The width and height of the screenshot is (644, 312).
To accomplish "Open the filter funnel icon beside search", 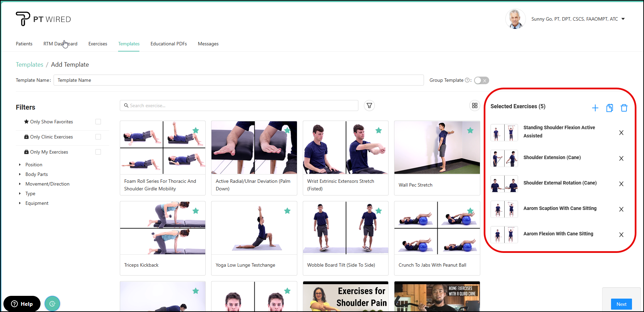I will point(369,105).
